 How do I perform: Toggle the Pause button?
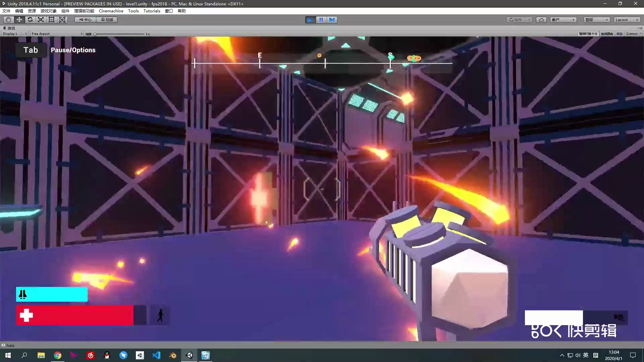coord(321,20)
